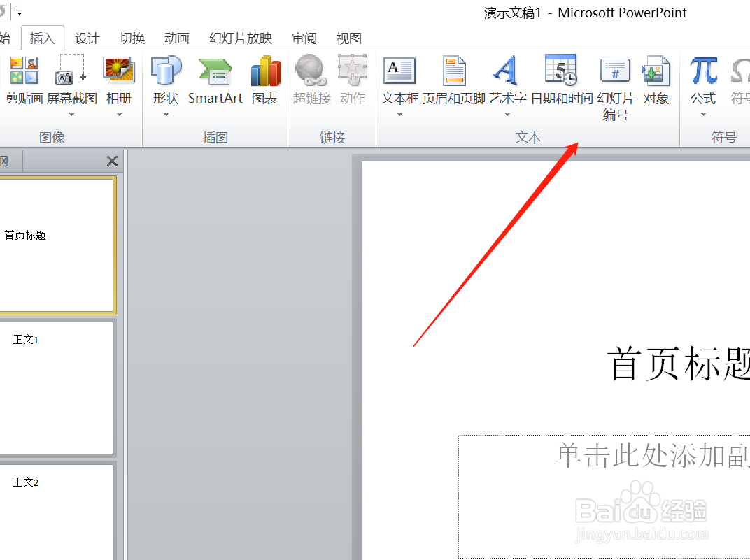
Task: Insert date and time via 日期和时间 icon
Action: pos(560,80)
